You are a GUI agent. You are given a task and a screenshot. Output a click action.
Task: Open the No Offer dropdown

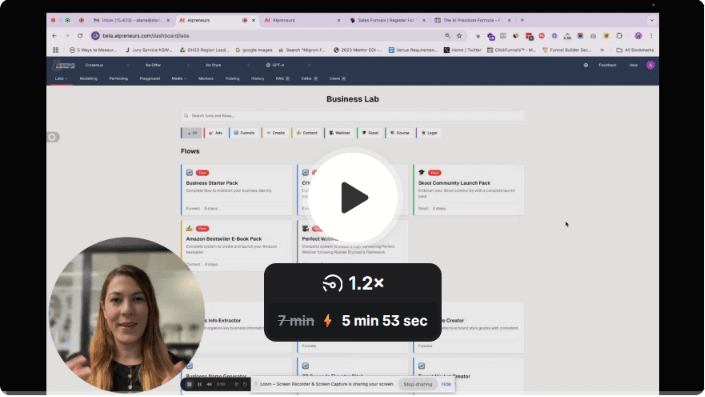pyautogui.click(x=167, y=65)
